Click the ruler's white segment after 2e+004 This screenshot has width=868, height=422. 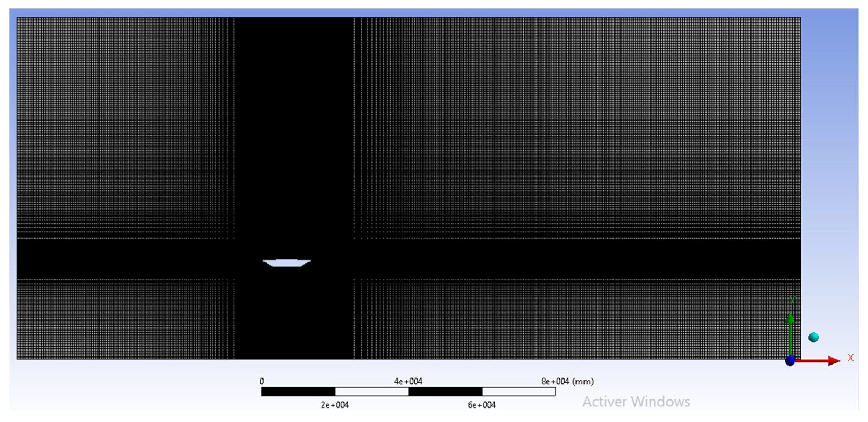pyautogui.click(x=372, y=391)
